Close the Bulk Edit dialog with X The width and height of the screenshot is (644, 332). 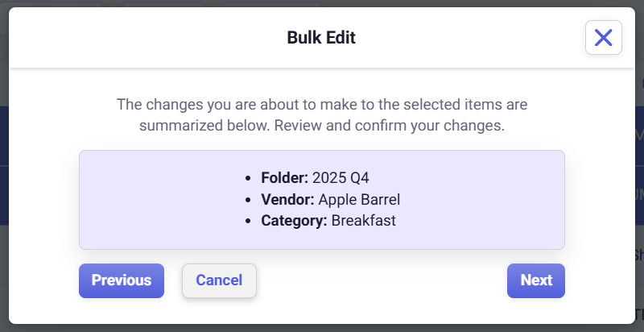(603, 37)
